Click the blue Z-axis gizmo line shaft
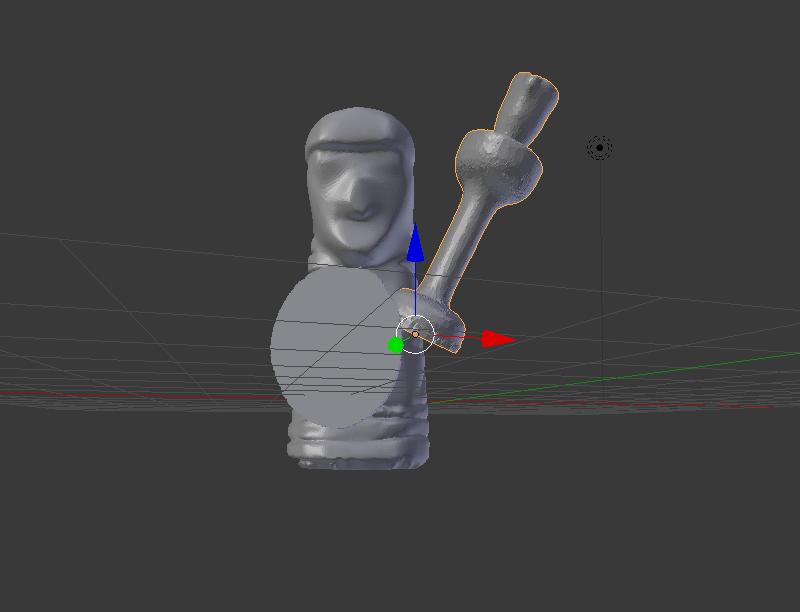Viewport: 800px width, 612px height. [x=415, y=290]
